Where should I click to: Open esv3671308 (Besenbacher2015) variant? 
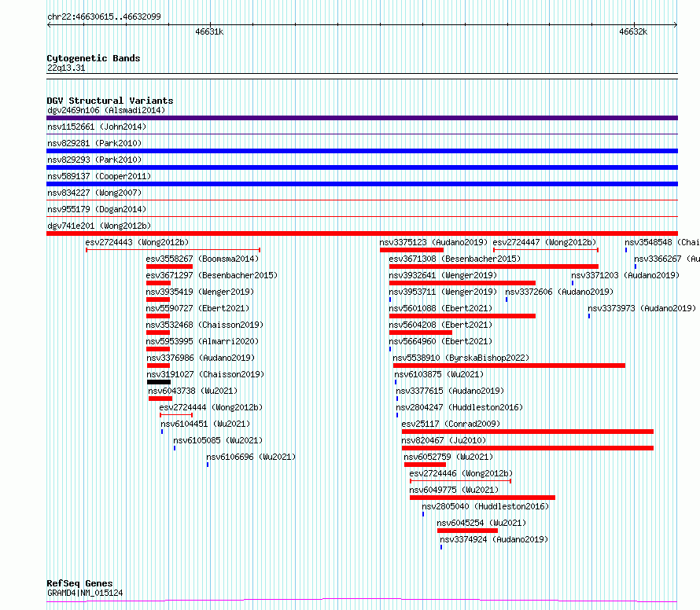click(x=455, y=259)
